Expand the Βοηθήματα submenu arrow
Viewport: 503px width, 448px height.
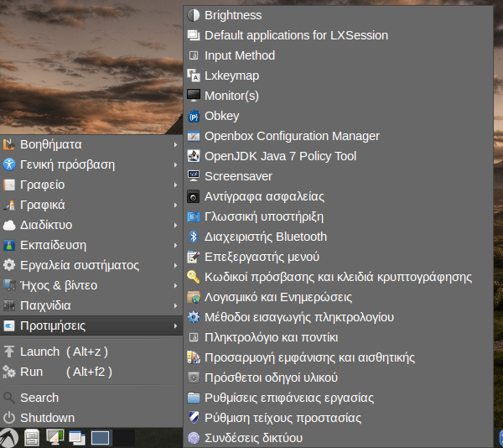tap(175, 145)
